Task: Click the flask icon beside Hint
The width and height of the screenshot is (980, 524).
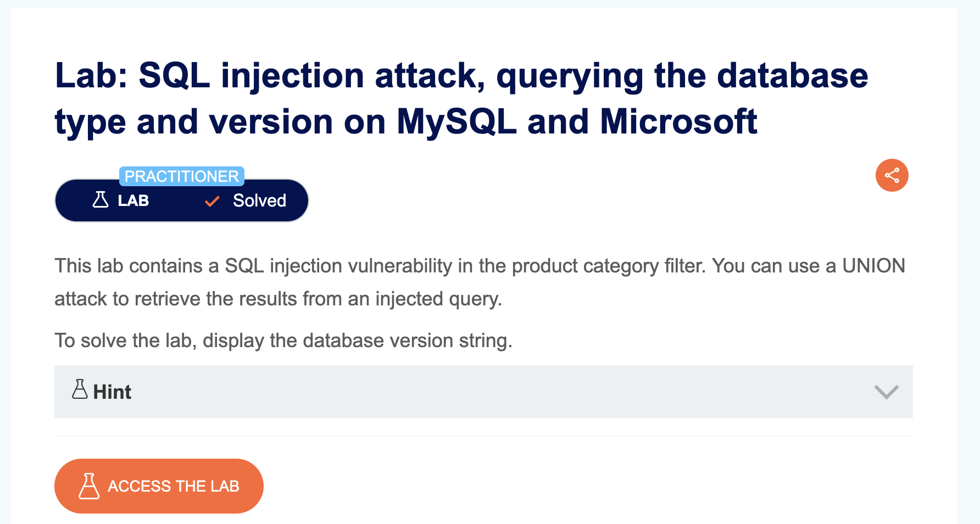Action: click(x=80, y=389)
